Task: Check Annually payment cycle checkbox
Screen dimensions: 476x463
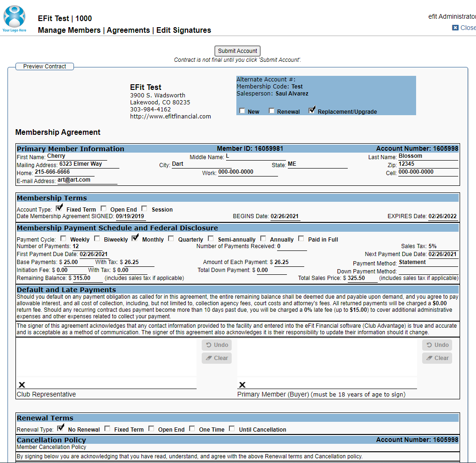Action: coord(263,239)
